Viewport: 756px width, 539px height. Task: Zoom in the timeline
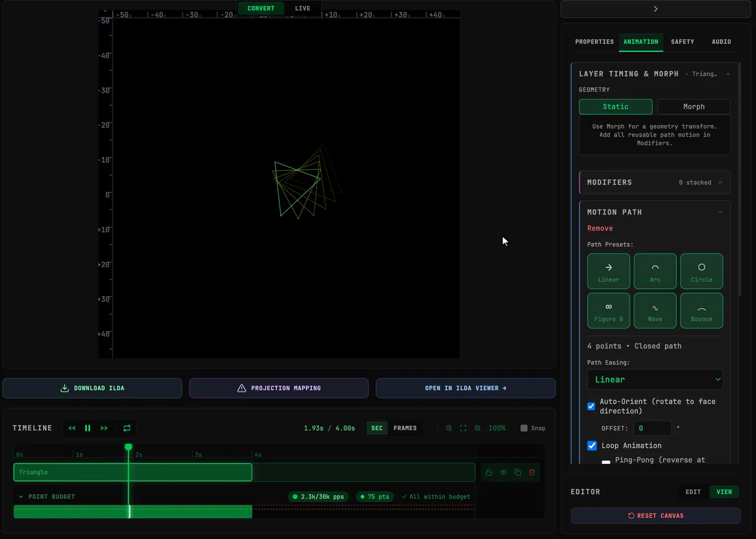(x=478, y=428)
